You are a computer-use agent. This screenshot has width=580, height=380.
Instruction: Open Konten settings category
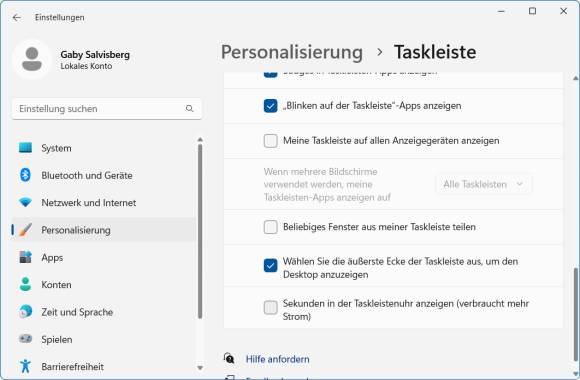coord(104,285)
